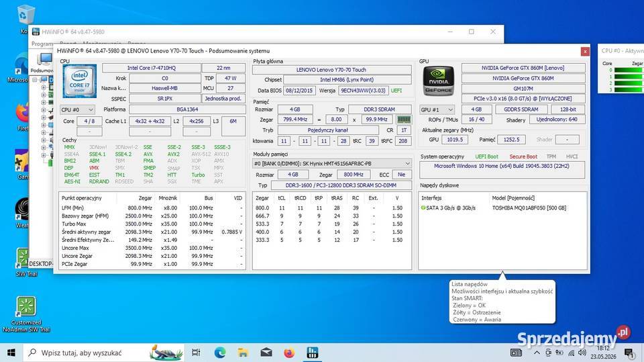Open Mail app from taskbar

point(266,353)
